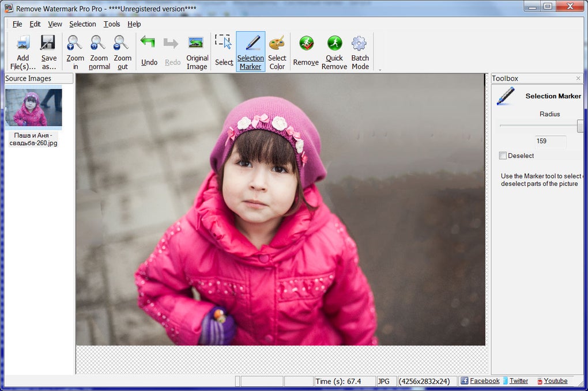Undo the last action with green arrow

tap(148, 42)
